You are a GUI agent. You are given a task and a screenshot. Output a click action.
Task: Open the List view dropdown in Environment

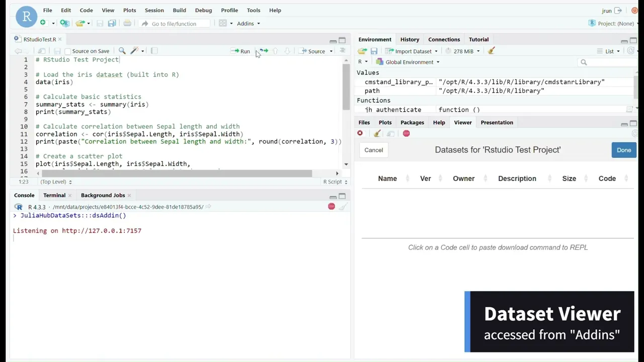tap(608, 51)
